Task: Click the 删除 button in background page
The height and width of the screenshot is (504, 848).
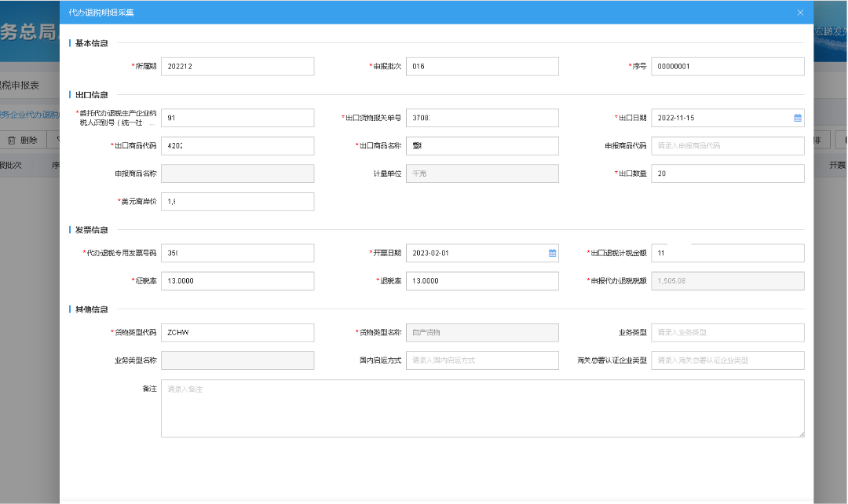Action: (x=23, y=141)
